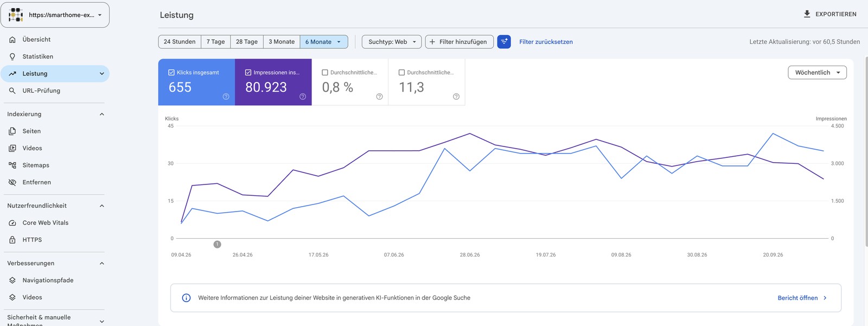Click the Navigationspfade layers icon
868x326 pixels.
(12, 280)
